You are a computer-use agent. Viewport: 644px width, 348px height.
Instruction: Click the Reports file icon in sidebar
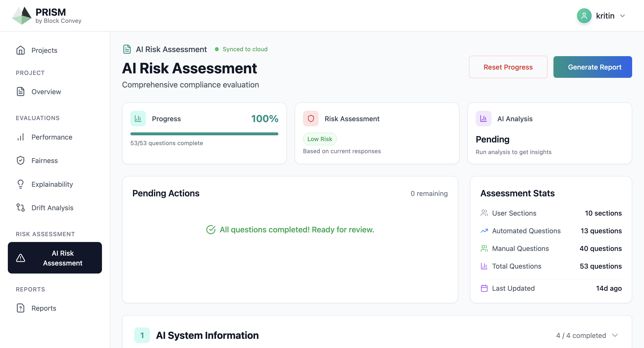pos(21,308)
